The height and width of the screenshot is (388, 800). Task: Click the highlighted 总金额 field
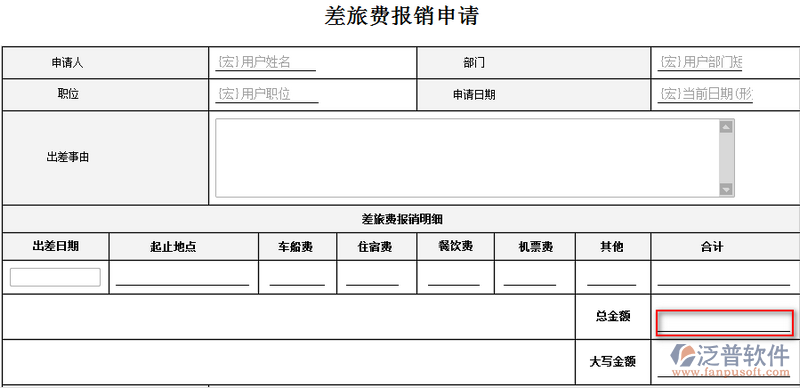724,323
